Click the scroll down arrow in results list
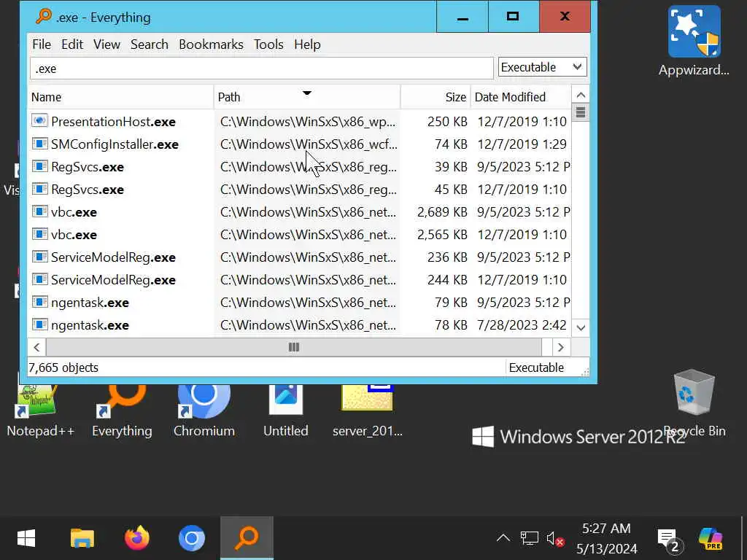Image resolution: width=747 pixels, height=560 pixels. point(580,327)
